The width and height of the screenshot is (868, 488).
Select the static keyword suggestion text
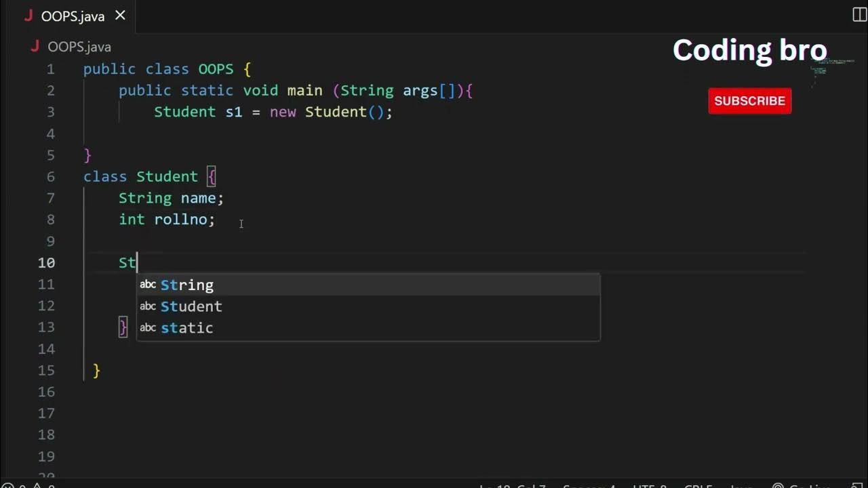(187, 328)
